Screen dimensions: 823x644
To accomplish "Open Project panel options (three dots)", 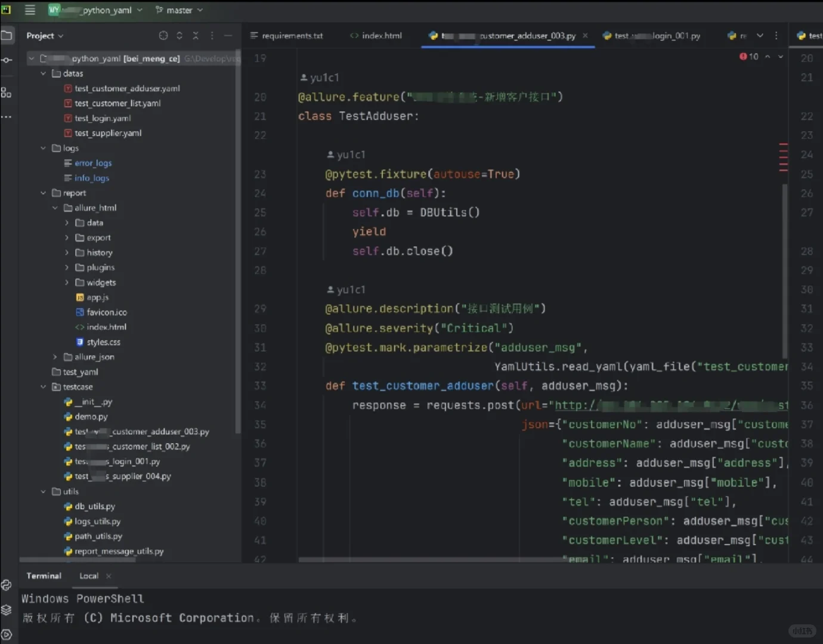I will click(212, 36).
